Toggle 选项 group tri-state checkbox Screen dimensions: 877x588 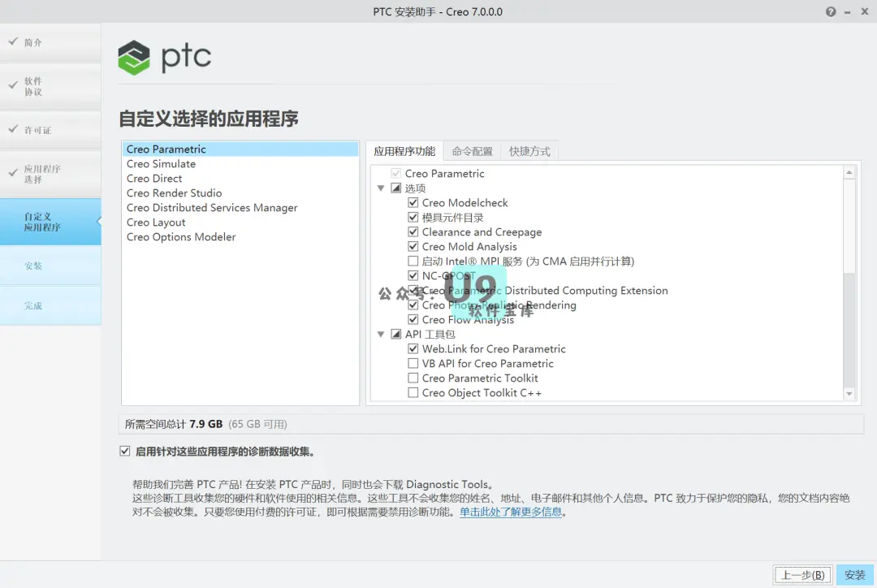pos(396,188)
